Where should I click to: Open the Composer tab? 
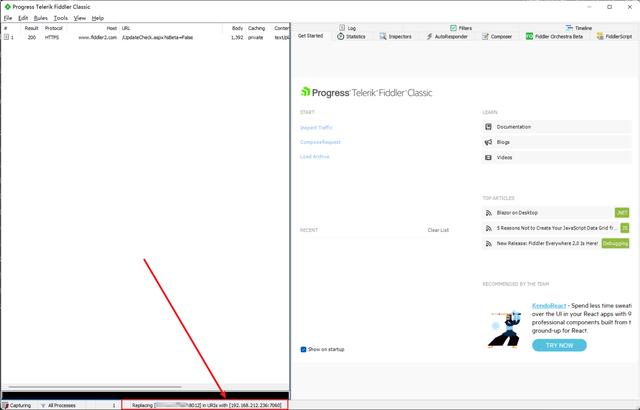tap(497, 36)
